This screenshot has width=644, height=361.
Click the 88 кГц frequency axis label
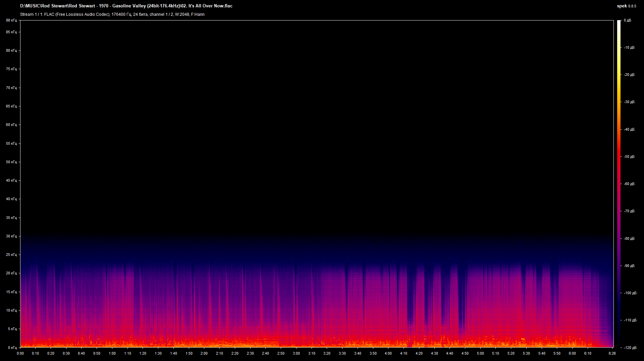(11, 20)
